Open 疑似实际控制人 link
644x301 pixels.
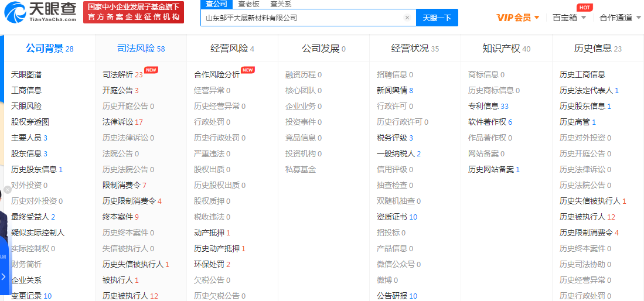(38, 233)
